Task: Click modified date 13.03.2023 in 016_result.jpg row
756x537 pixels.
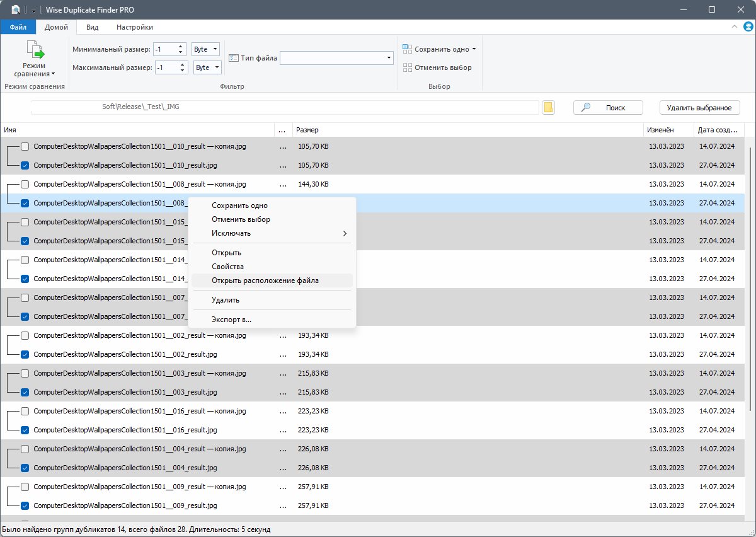Action: (667, 430)
